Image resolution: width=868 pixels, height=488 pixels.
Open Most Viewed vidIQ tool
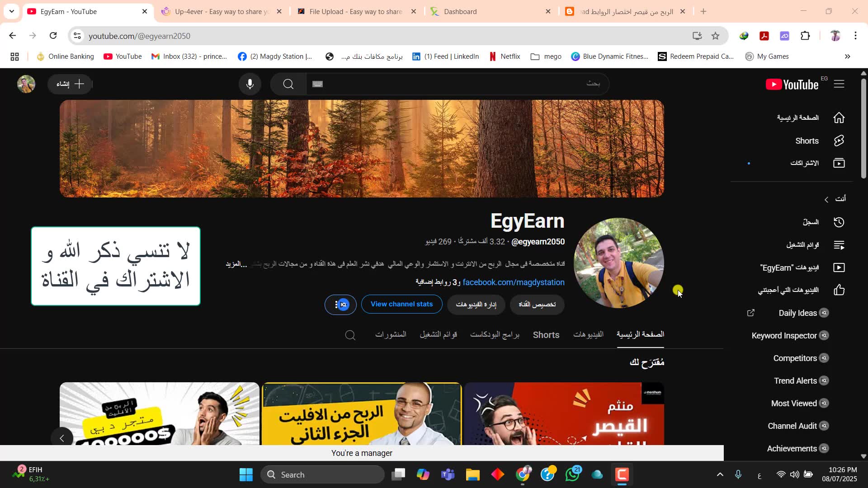pyautogui.click(x=799, y=403)
